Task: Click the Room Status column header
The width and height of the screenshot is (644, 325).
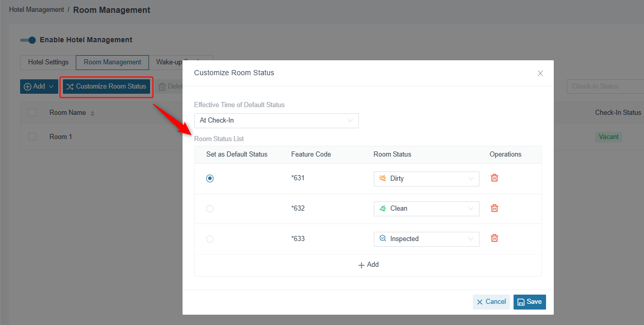Action: click(392, 155)
